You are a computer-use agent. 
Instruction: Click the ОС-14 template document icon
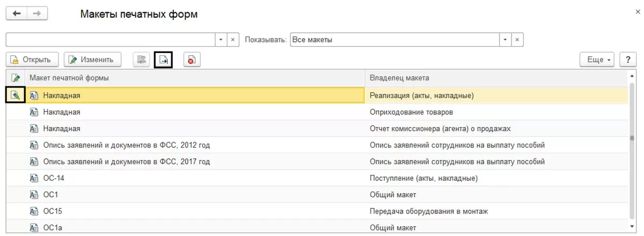[34, 178]
